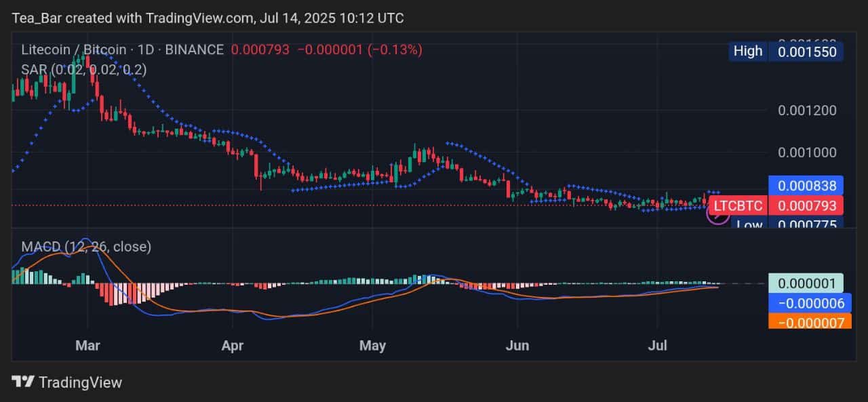
Task: Click the 0.001200 price axis level
Action: tap(807, 110)
